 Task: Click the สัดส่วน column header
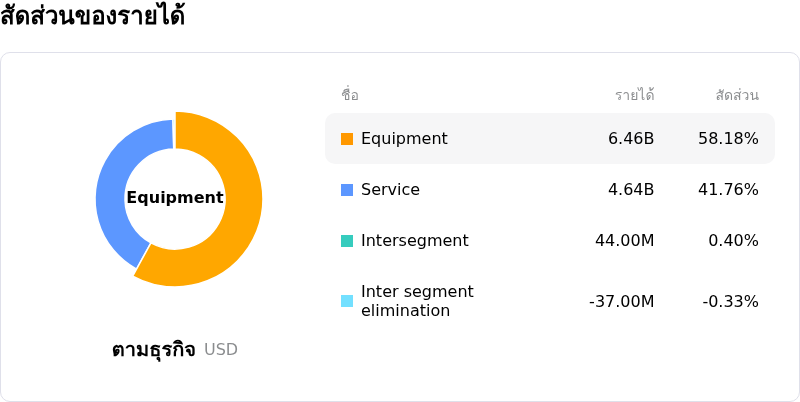737,95
